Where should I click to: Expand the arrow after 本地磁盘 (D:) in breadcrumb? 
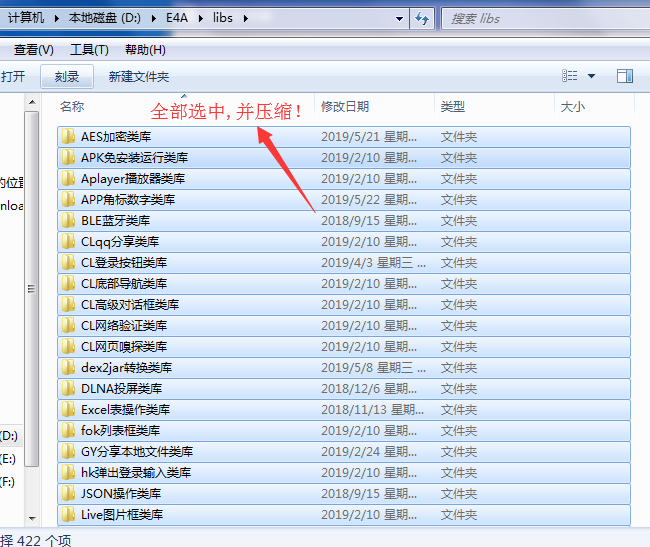(154, 18)
